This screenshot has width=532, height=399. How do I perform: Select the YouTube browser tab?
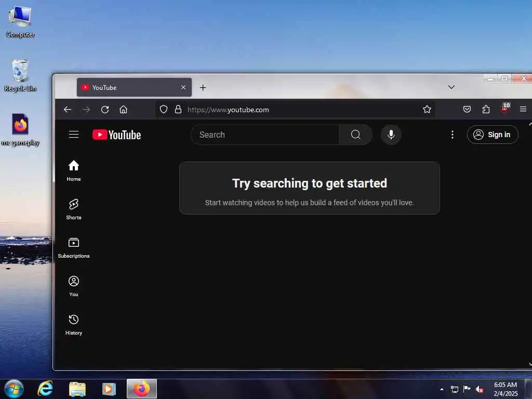pyautogui.click(x=135, y=87)
